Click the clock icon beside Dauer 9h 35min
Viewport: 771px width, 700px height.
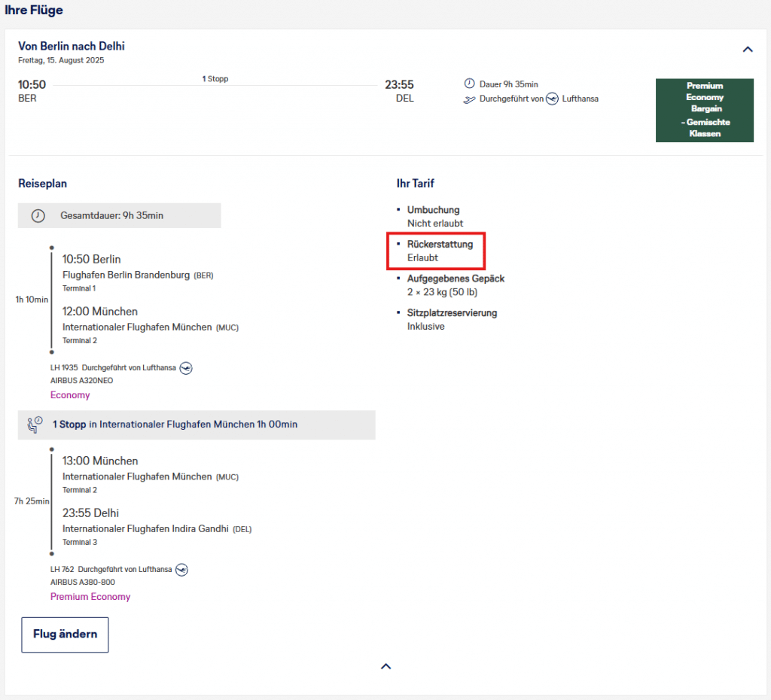click(470, 84)
